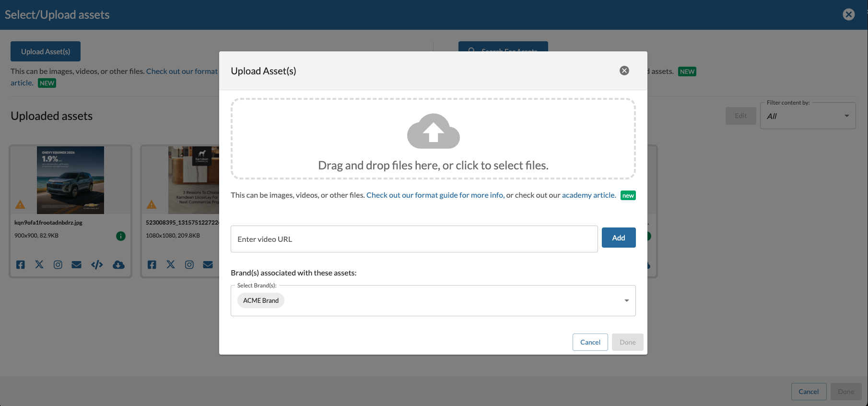Image resolution: width=868 pixels, height=406 pixels.
Task: Download kqn9ofa1frootadnbdrz.jpg via cloud icon
Action: [118, 265]
